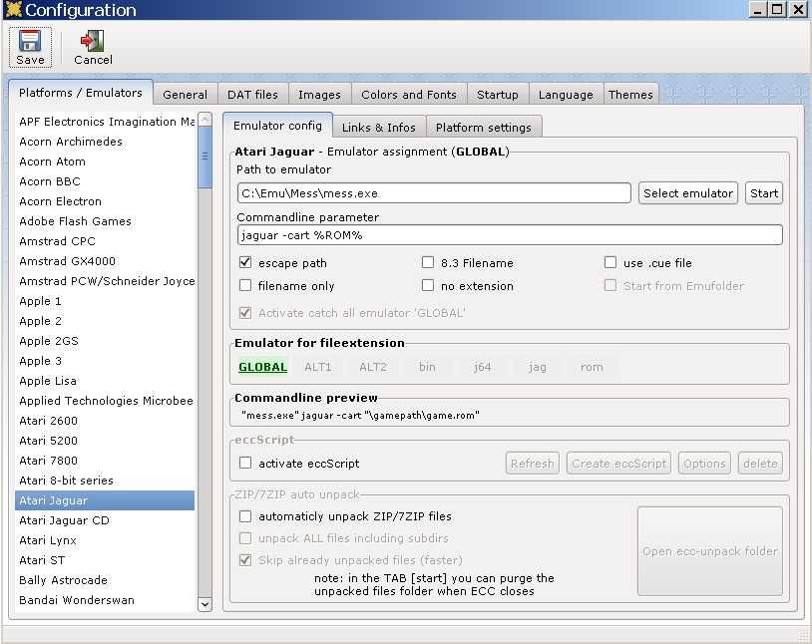
Task: Select Apple 3 platform
Action: click(x=105, y=361)
